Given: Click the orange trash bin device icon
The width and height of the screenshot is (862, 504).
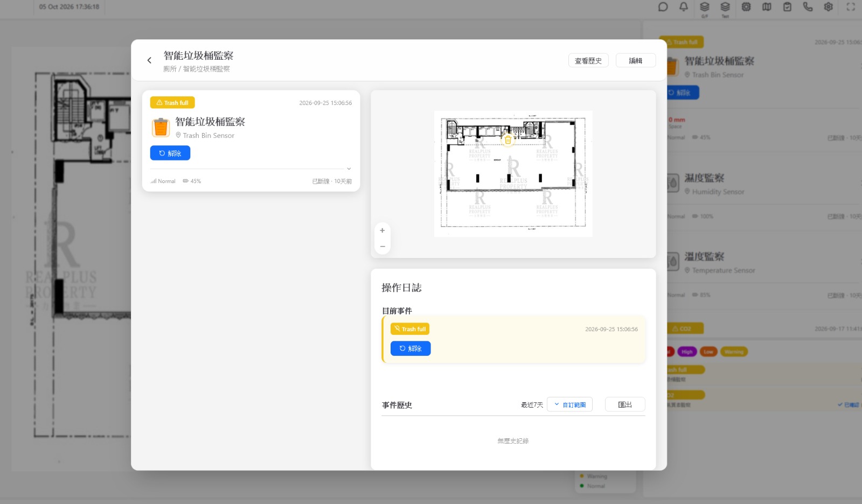Looking at the screenshot, I should (161, 128).
